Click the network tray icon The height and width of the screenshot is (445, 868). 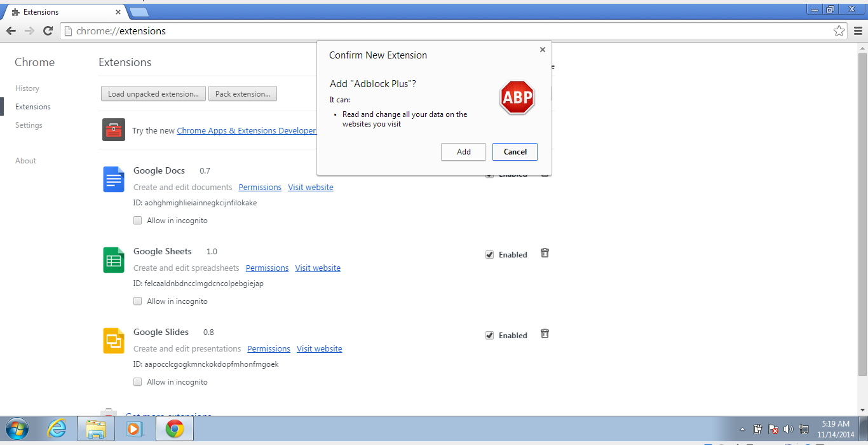point(804,429)
